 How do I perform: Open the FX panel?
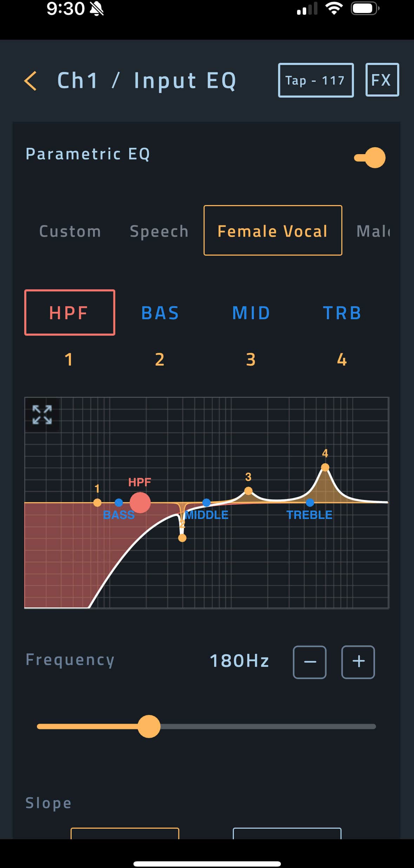[x=382, y=80]
